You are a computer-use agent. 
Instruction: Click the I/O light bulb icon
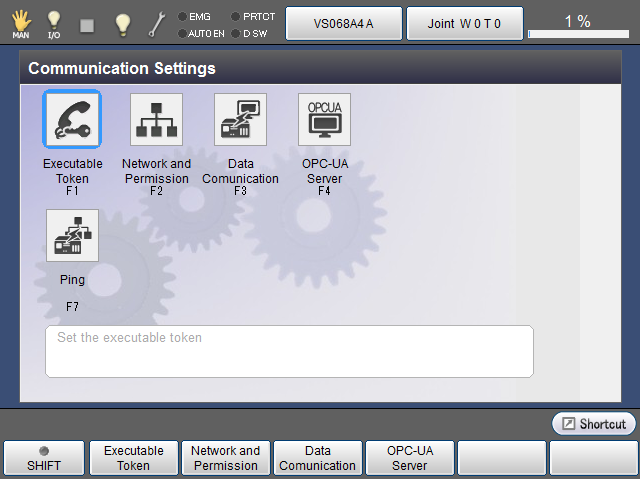[x=54, y=23]
